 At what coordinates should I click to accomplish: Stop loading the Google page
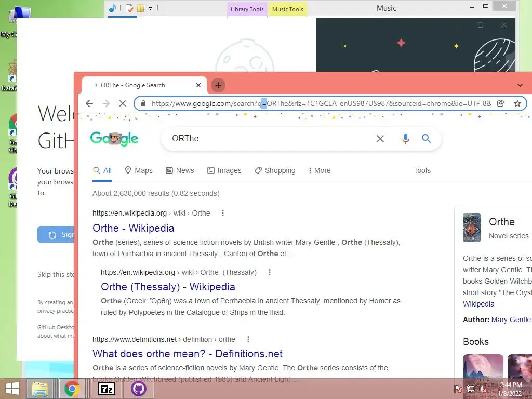(x=123, y=103)
